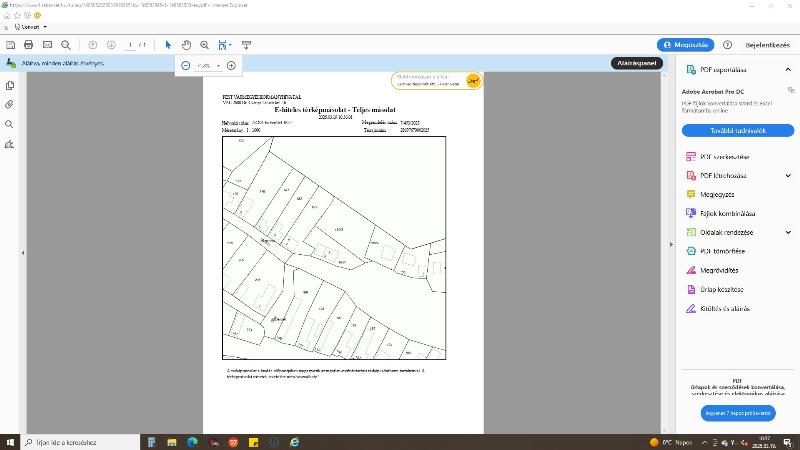Viewport: 800px width, 450px height.
Task: Send the file by email icon
Action: tap(48, 45)
